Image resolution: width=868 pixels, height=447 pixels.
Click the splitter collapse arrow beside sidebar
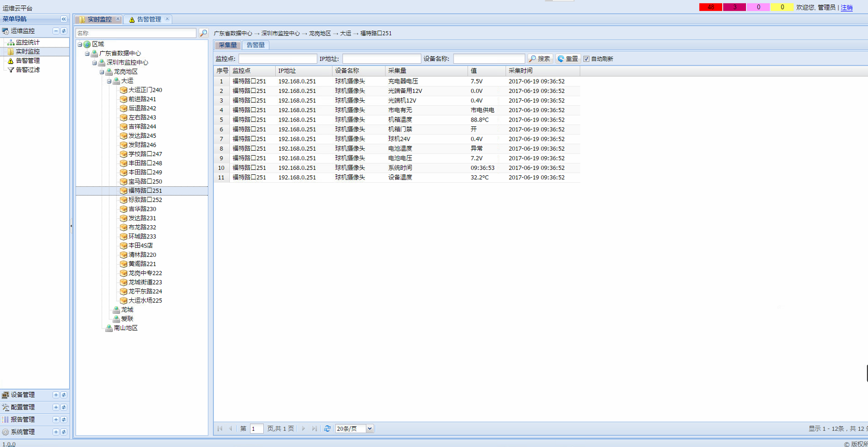tap(71, 226)
